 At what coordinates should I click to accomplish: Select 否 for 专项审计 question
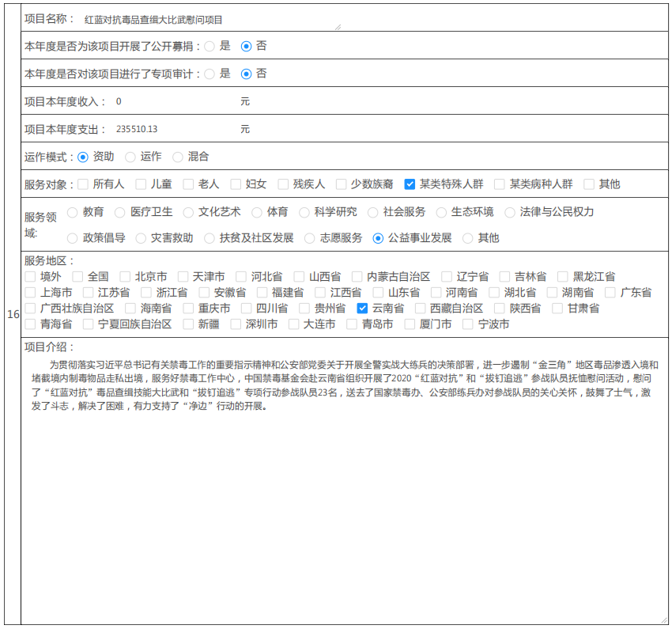click(x=246, y=74)
